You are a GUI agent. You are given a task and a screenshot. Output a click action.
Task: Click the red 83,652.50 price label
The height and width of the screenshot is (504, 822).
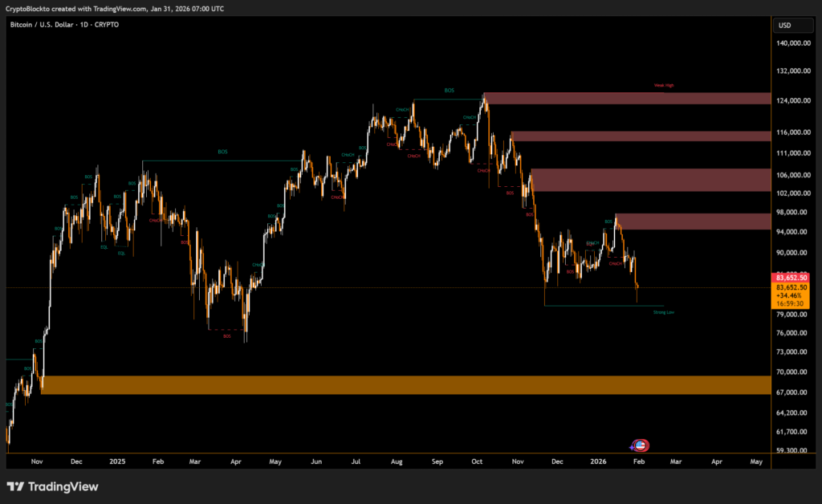[791, 278]
